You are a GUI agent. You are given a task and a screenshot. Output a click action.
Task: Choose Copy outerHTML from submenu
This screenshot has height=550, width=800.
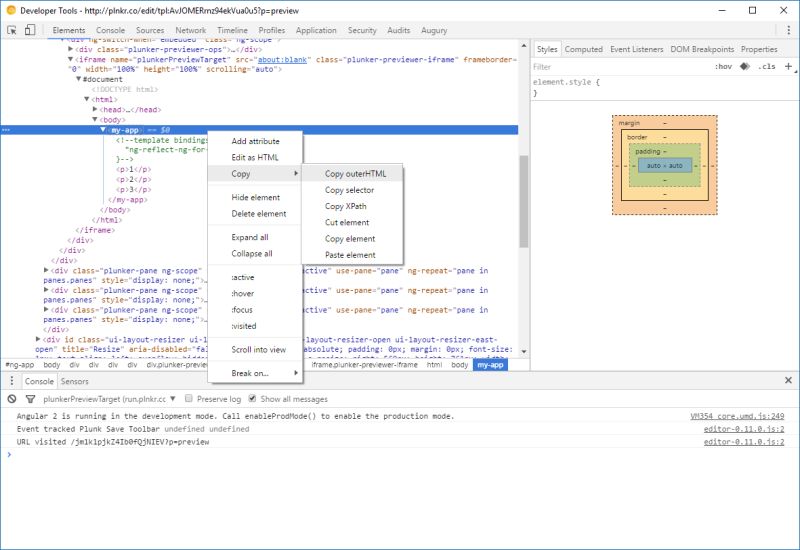coord(355,173)
